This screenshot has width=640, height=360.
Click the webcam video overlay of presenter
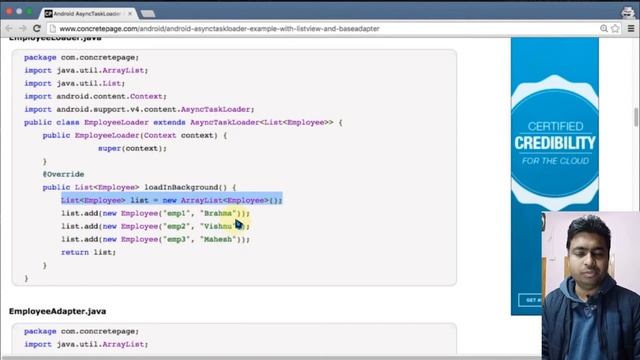pyautogui.click(x=591, y=285)
